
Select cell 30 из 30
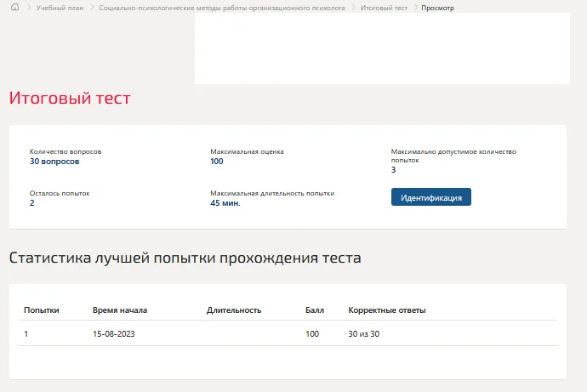point(364,333)
